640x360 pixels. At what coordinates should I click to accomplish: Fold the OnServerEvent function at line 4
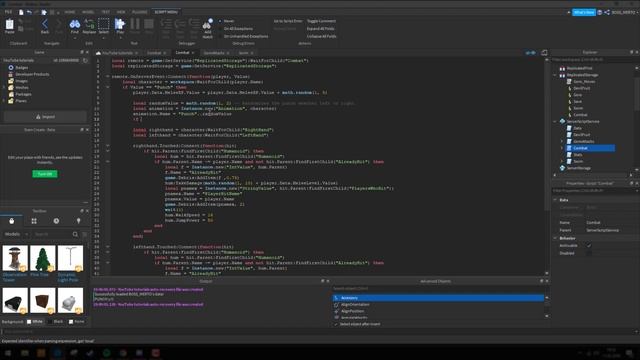[x=108, y=76]
